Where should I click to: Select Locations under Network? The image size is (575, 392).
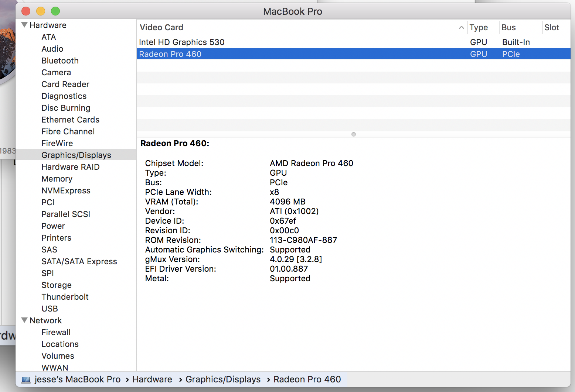[x=60, y=344]
